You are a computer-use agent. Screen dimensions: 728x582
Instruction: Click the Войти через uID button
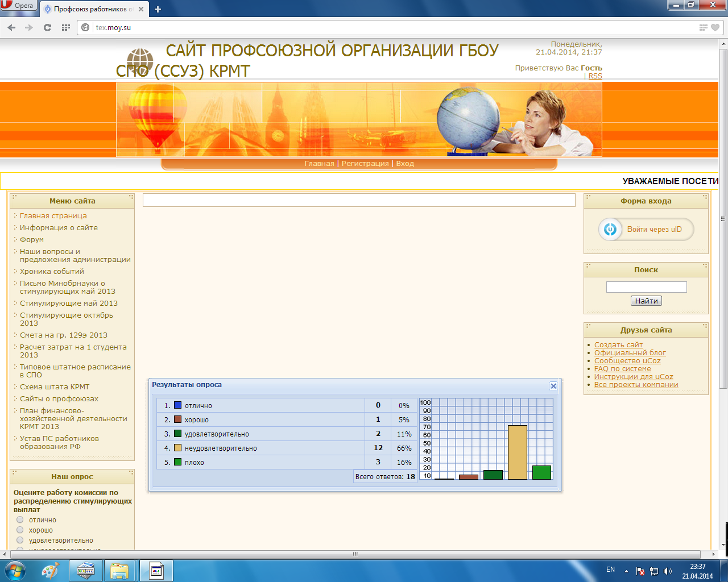click(646, 229)
